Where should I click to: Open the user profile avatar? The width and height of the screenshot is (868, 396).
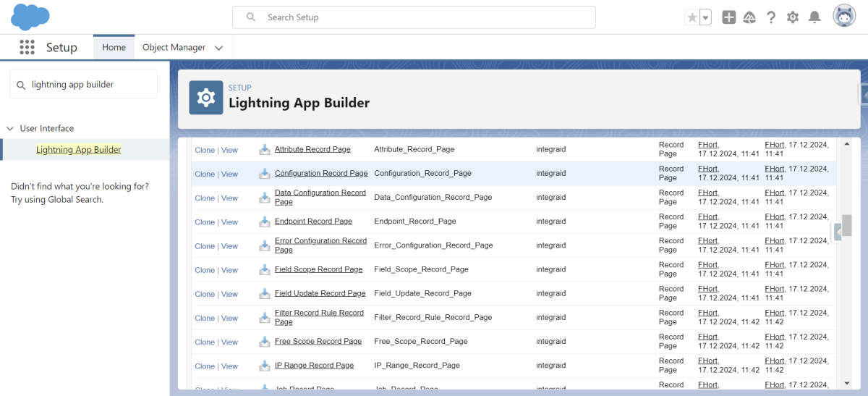click(x=844, y=16)
